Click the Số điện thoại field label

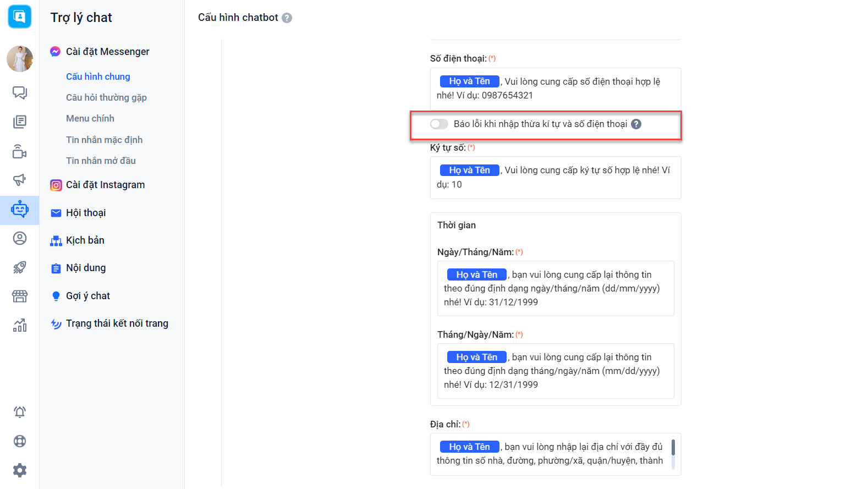(x=458, y=58)
